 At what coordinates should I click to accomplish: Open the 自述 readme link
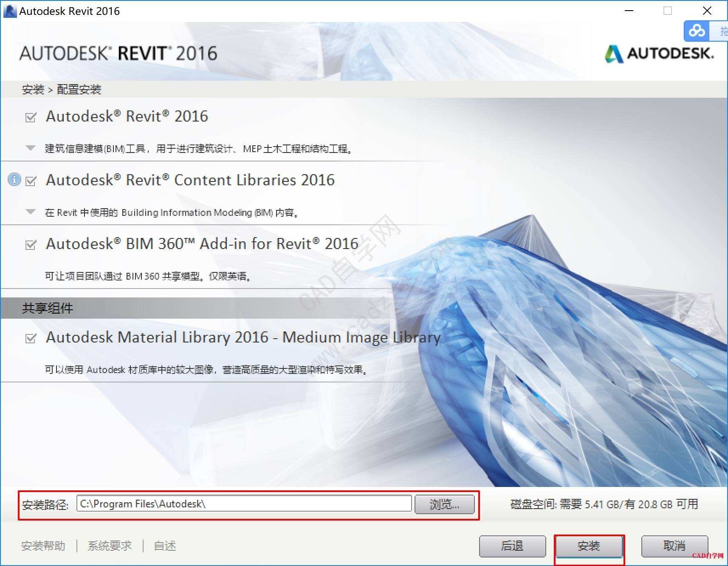pyautogui.click(x=164, y=546)
